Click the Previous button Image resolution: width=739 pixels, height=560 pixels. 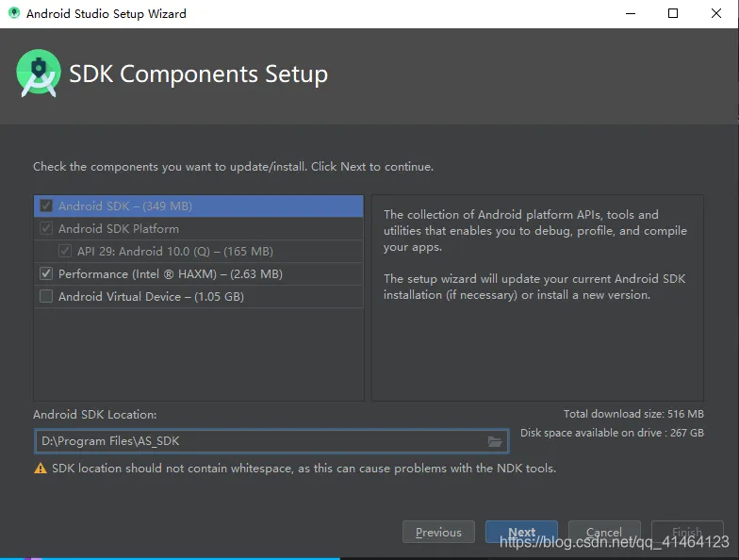(x=438, y=532)
